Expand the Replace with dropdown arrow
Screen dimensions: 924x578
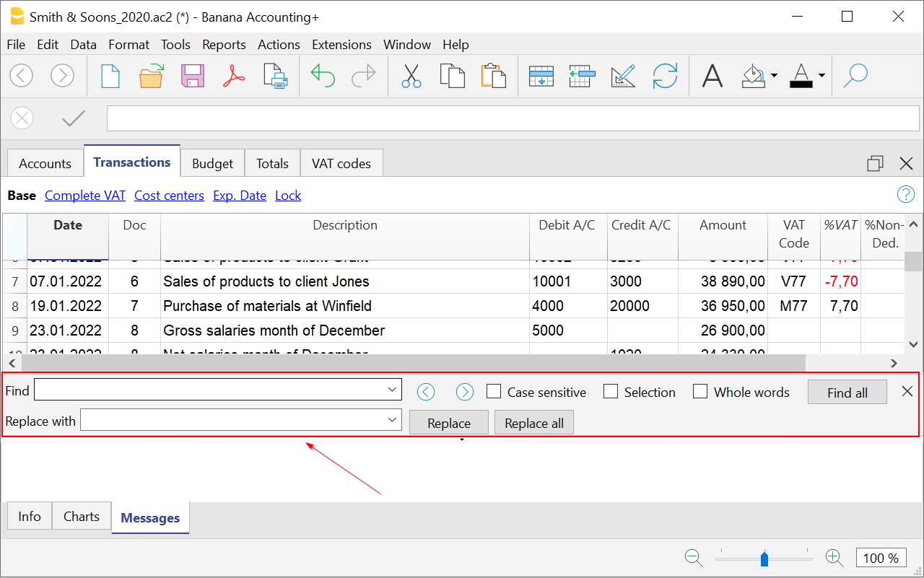[x=392, y=419]
